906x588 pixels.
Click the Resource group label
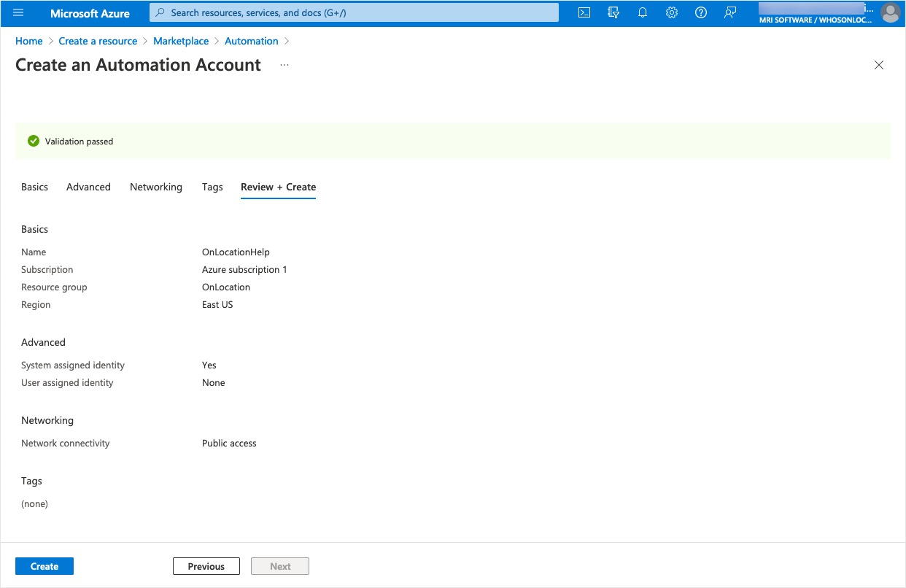point(54,287)
